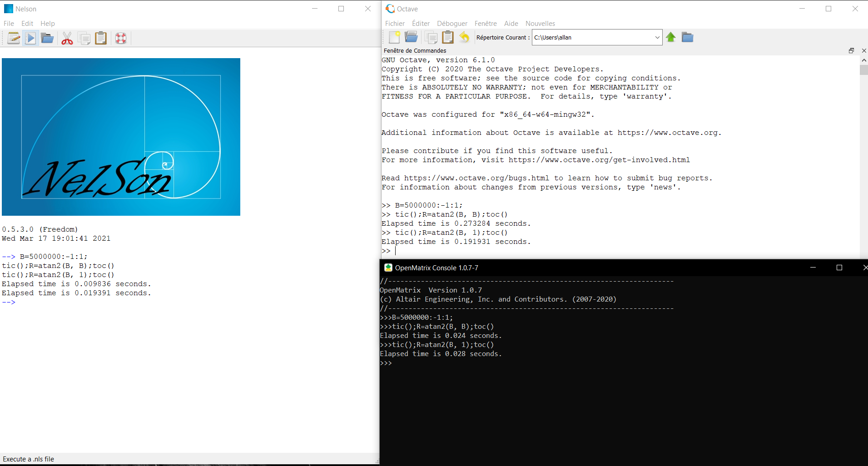The width and height of the screenshot is (868, 466).
Task: Browse directories with Octave folder icon
Action: [x=688, y=37]
